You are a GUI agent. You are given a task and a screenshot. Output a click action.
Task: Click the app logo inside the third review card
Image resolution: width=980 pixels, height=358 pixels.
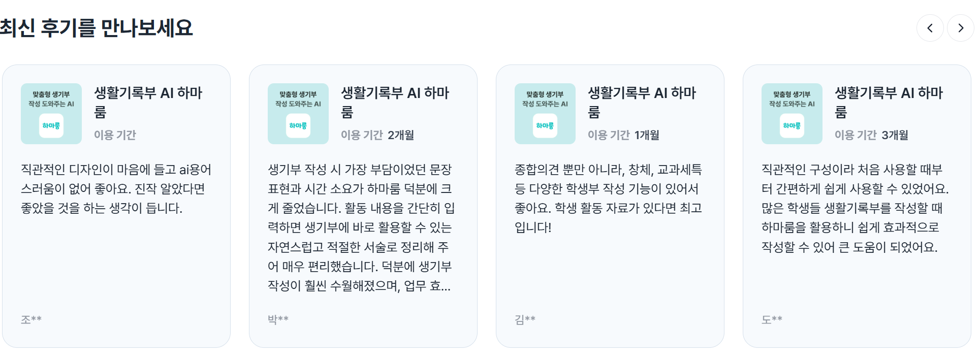[x=545, y=113]
